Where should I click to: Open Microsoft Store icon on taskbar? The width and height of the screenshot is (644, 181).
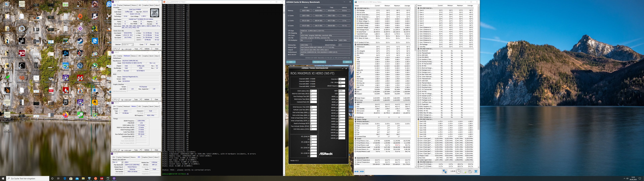pos(71,178)
